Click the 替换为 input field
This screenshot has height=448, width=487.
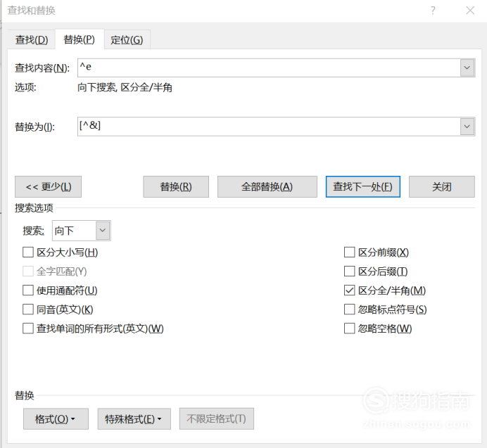pos(269,127)
